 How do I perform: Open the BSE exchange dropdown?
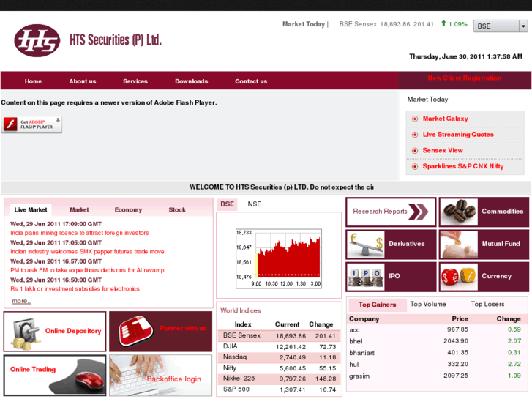coord(501,26)
